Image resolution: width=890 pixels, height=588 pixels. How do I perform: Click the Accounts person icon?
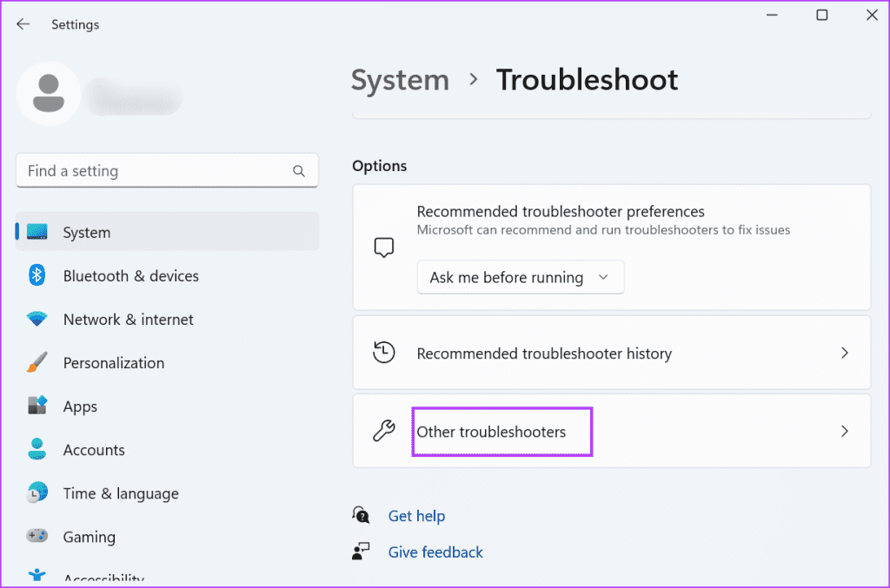click(x=37, y=449)
